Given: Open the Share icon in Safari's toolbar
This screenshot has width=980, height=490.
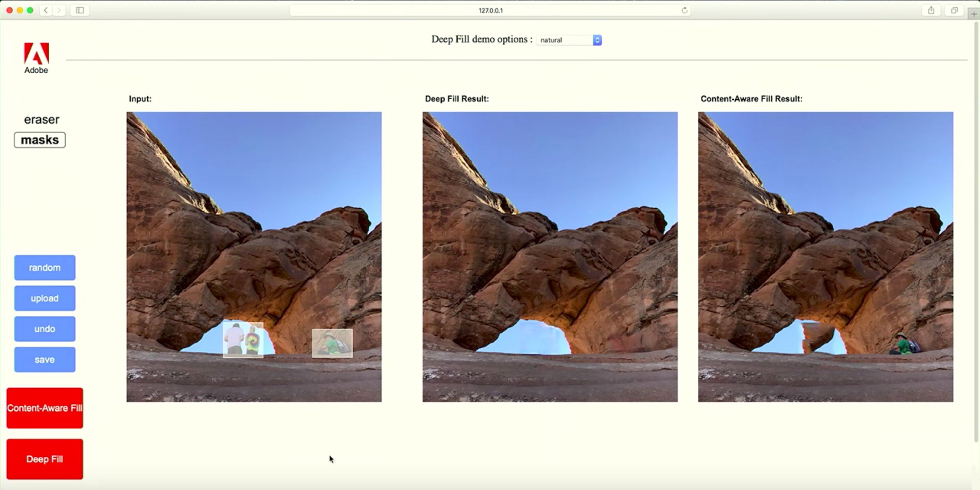Looking at the screenshot, I should click(931, 10).
